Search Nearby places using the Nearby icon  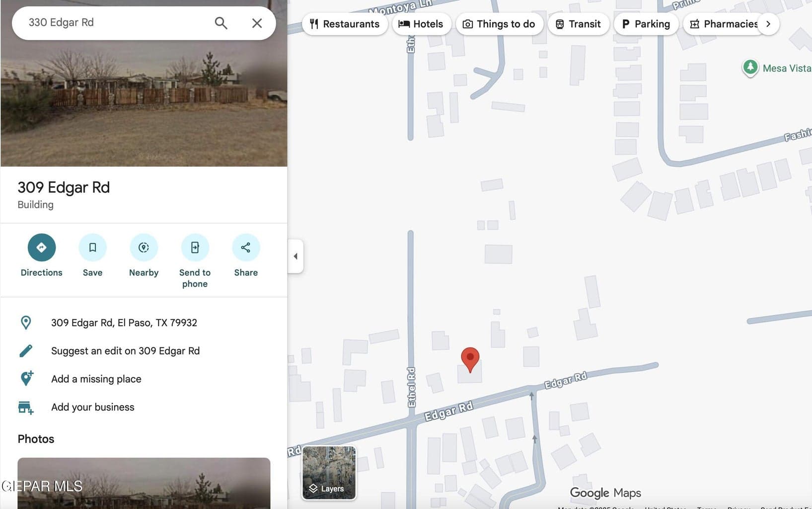click(144, 248)
